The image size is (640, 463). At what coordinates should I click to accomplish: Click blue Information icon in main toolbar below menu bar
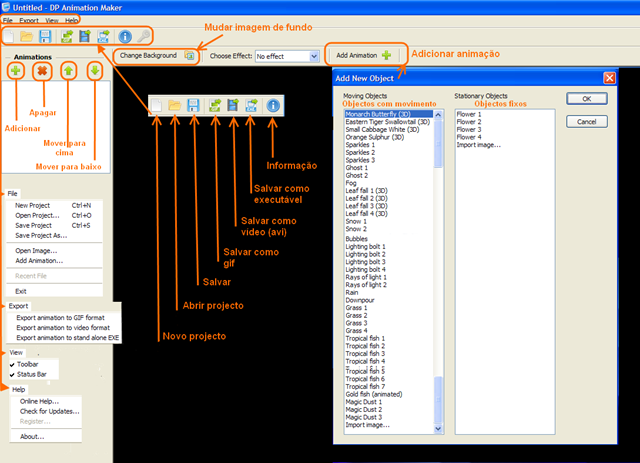(125, 37)
